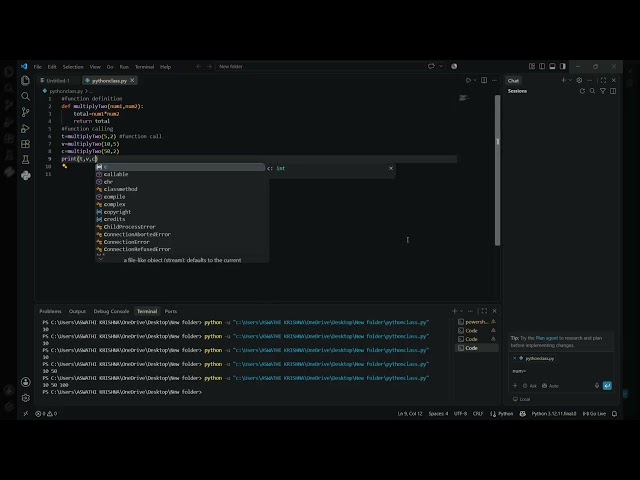Open Copilot title bar dropdown arrow

[441, 66]
